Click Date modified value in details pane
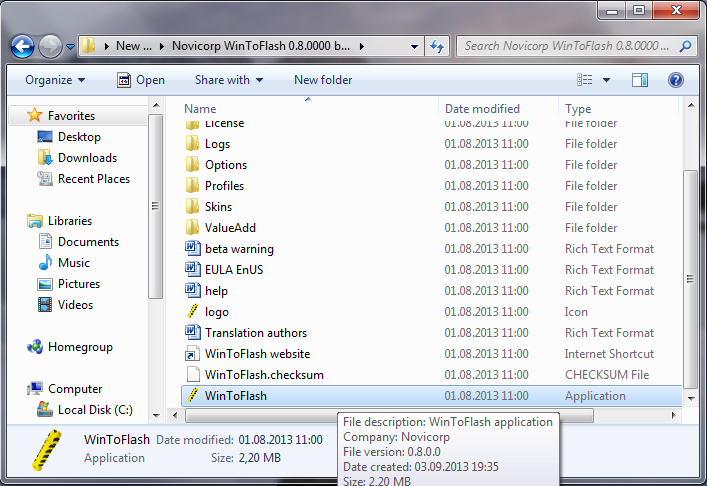 (280, 440)
